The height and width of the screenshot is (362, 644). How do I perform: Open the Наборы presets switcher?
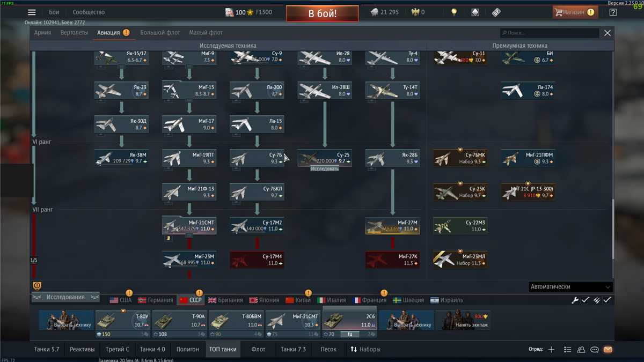(365, 349)
